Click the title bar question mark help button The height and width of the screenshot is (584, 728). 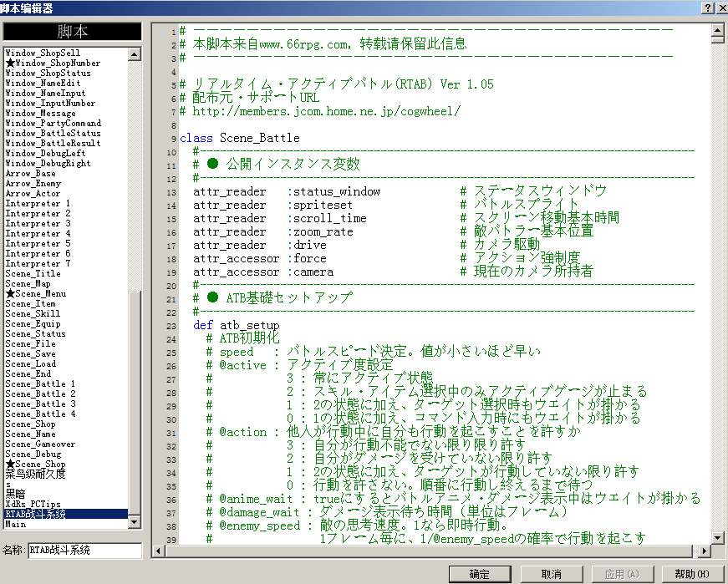tap(707, 8)
